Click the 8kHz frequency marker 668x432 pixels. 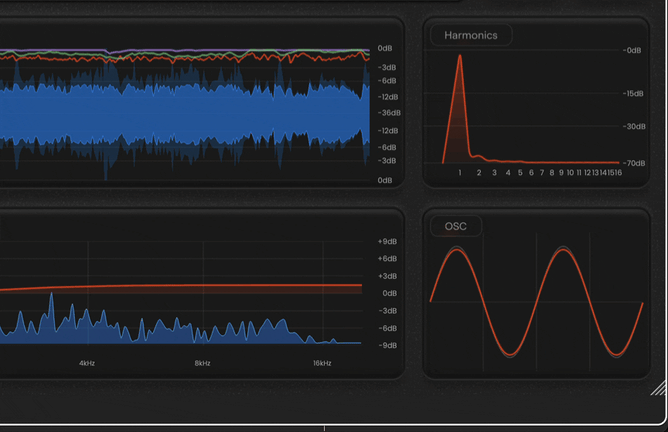pyautogui.click(x=203, y=363)
